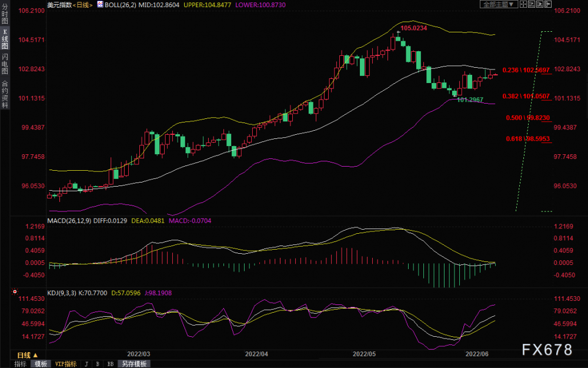The image size is (588, 368).
Task: Click the 另存模板 button
Action: tap(134, 364)
